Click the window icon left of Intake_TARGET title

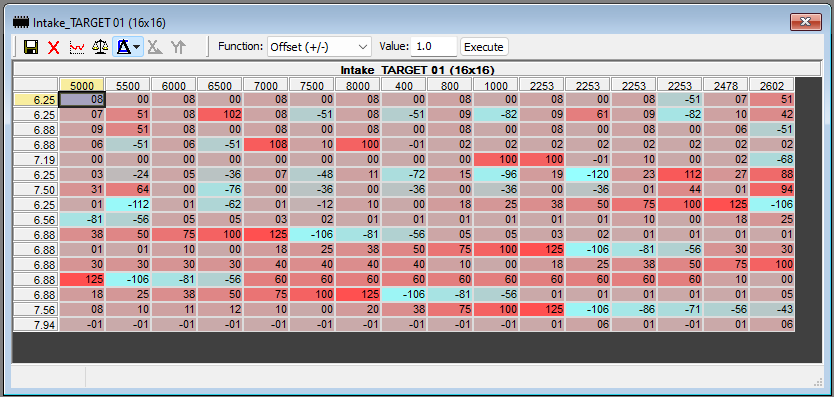21,22
